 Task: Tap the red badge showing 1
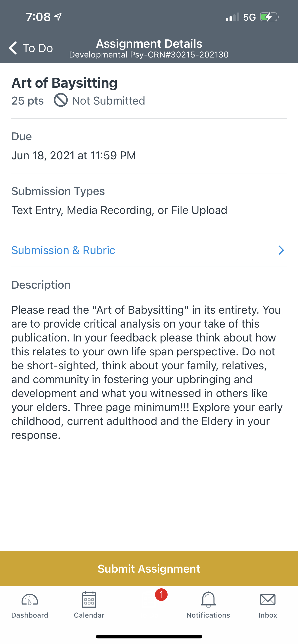pyautogui.click(x=161, y=595)
